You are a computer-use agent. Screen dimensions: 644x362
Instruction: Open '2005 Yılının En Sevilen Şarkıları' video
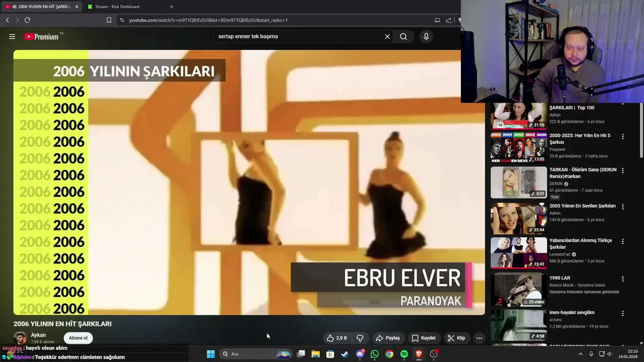click(x=582, y=206)
